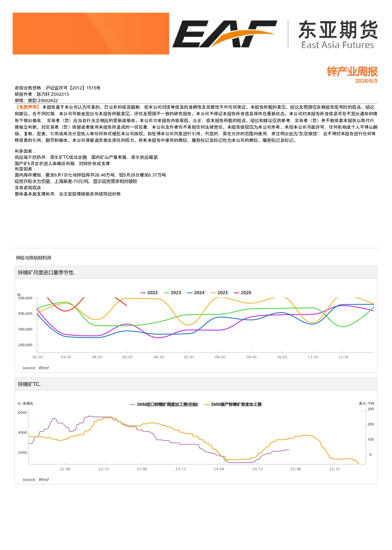Screen dimensions: 392x550
Task: Click the 美元/干吨 axis unit label
Action: (366, 403)
